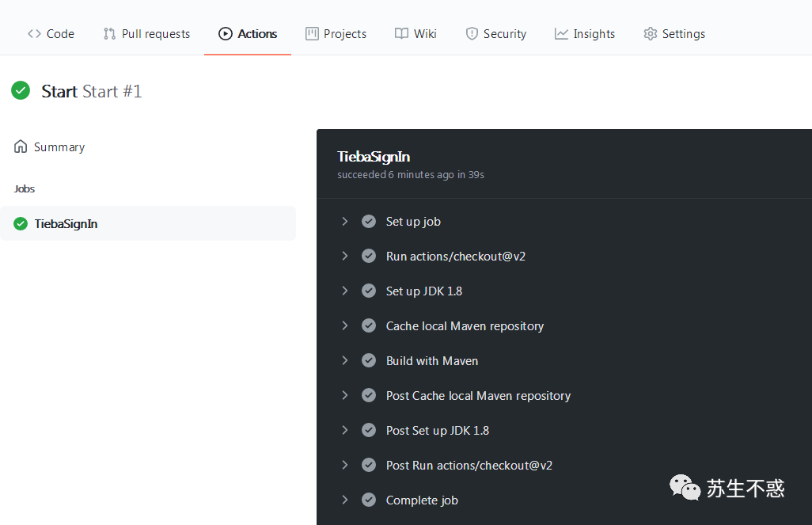Expand Post Cache local Maven repository step
The width and height of the screenshot is (812, 525).
[x=345, y=395]
